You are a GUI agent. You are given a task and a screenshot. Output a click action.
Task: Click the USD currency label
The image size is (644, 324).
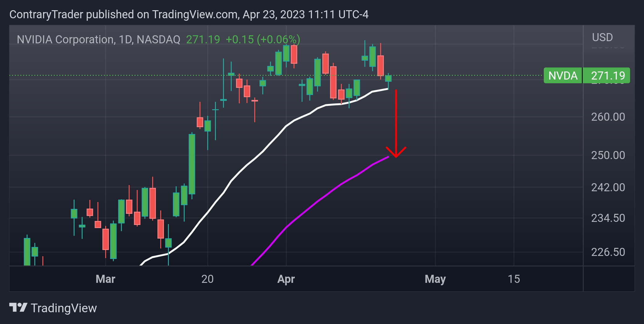602,37
